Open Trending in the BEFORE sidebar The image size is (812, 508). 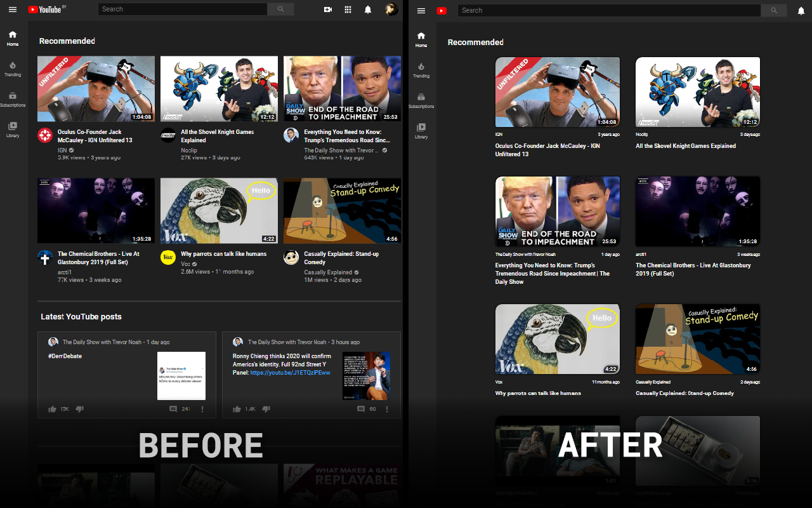(x=13, y=69)
